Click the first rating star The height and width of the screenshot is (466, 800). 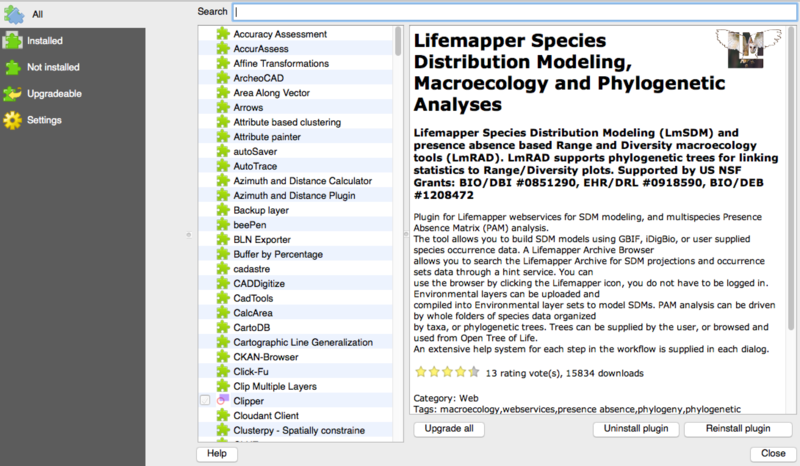421,372
